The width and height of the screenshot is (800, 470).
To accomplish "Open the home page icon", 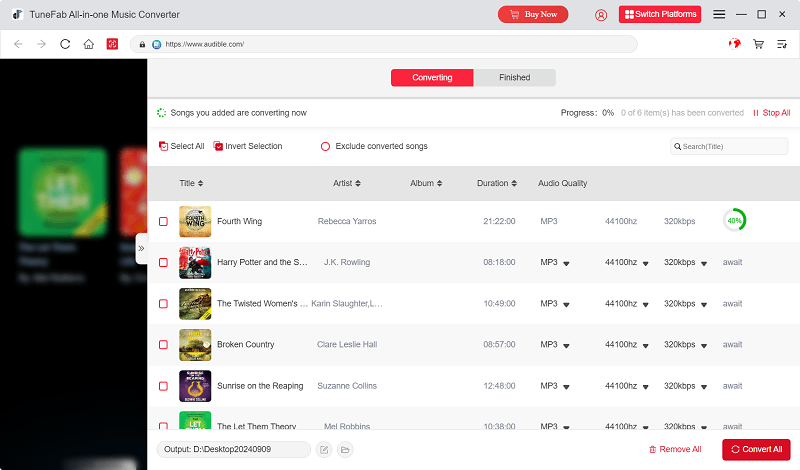I will tap(89, 44).
